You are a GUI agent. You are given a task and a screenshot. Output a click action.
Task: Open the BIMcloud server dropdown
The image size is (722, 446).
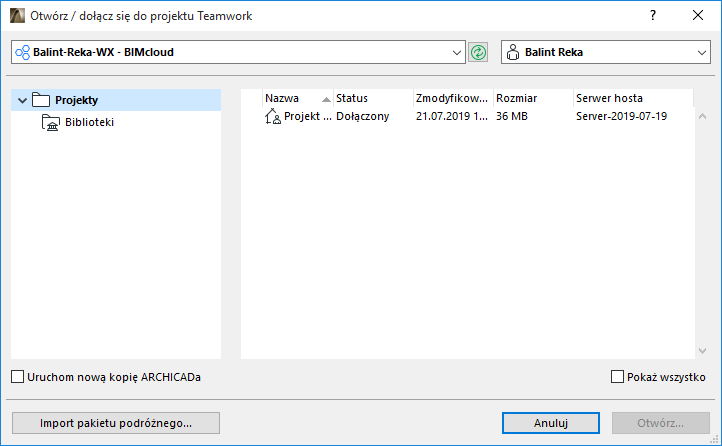point(458,52)
